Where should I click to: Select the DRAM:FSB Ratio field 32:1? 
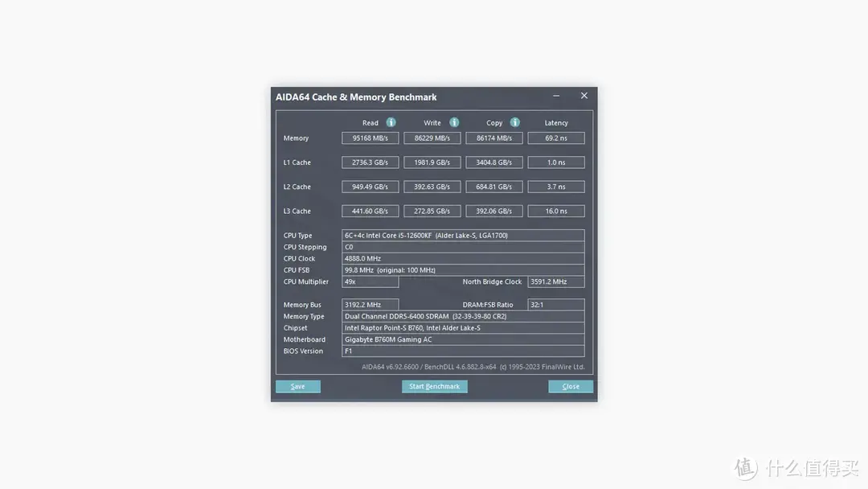pyautogui.click(x=555, y=305)
